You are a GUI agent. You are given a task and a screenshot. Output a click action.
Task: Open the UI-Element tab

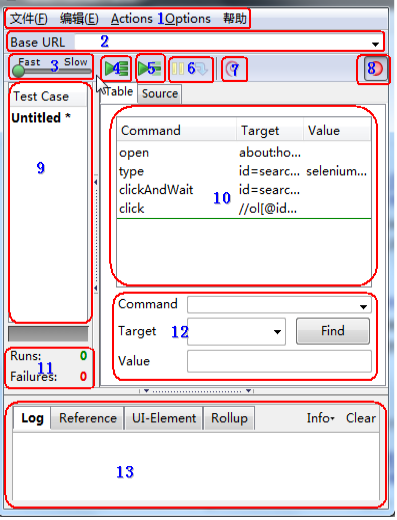click(164, 418)
